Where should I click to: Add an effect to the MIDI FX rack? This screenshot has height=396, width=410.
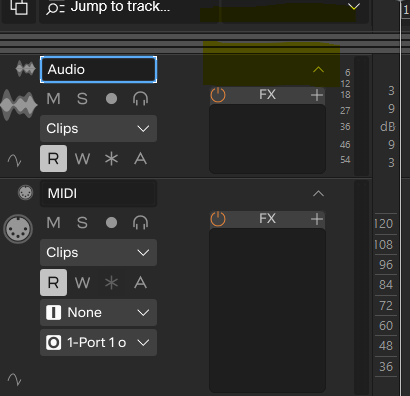point(317,219)
